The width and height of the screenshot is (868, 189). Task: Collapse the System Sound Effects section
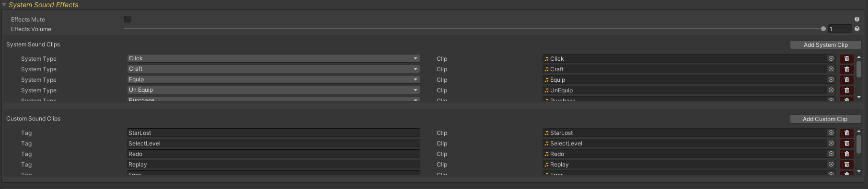pos(4,5)
